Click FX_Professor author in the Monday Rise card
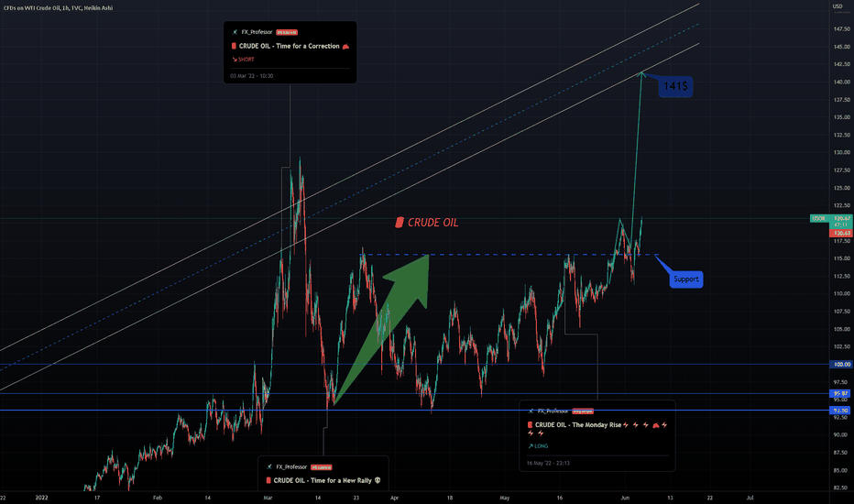854x504 pixels. (553, 411)
